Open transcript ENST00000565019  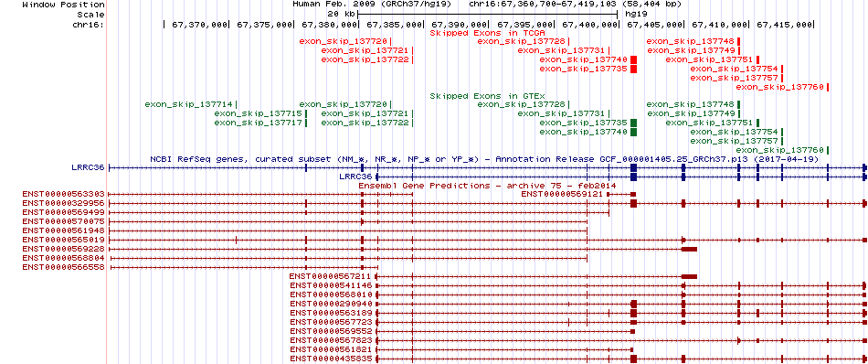[x=63, y=240]
